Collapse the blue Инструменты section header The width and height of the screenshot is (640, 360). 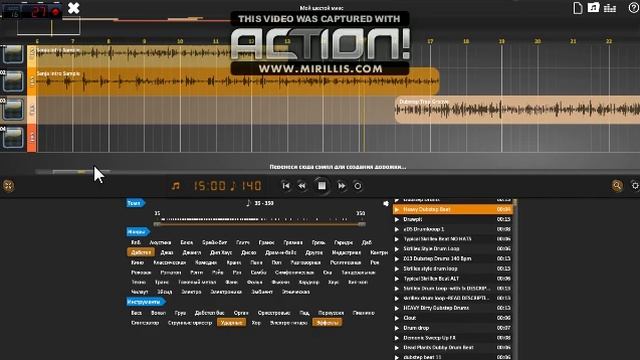145,302
